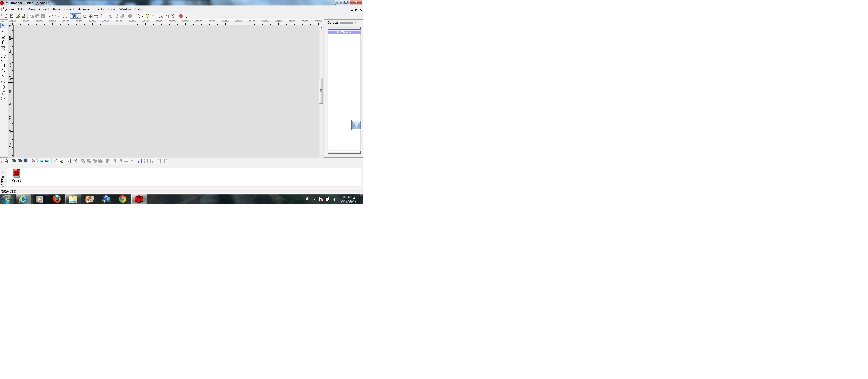Open the Object menu
Screen dimensions: 868x379
tap(69, 9)
